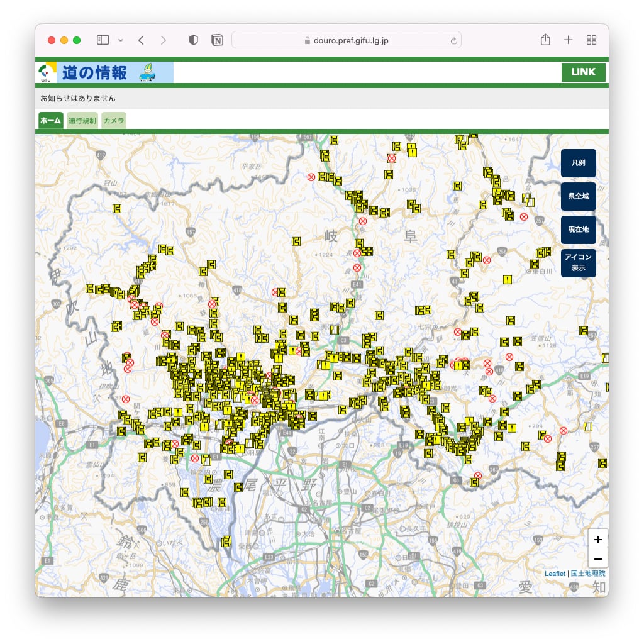
Task: Open the sidebar options dropdown chevron
Action: pos(121,40)
